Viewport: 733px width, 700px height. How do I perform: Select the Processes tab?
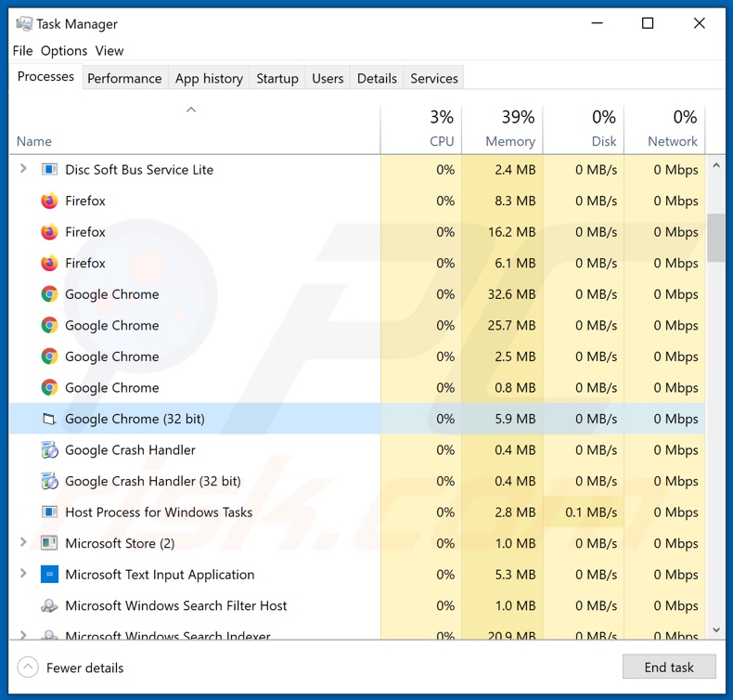coord(45,76)
